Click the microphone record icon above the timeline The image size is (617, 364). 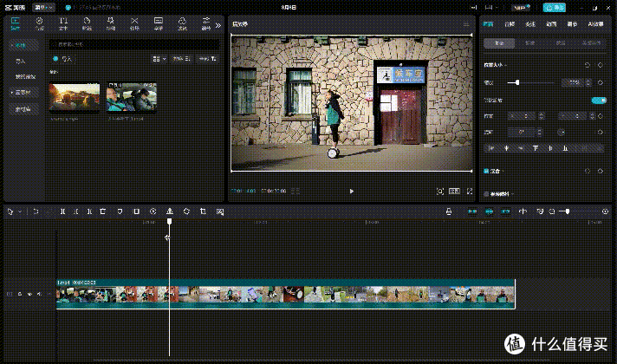449,211
